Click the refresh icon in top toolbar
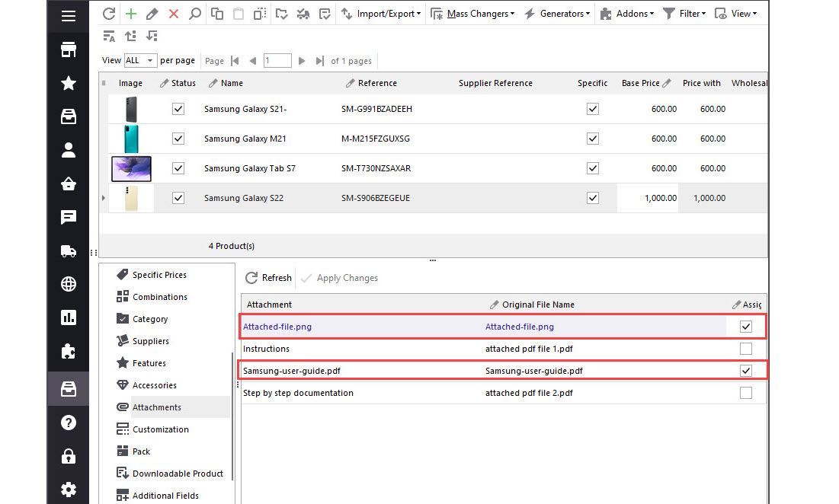Screen dimensions: 839x504 point(109,14)
